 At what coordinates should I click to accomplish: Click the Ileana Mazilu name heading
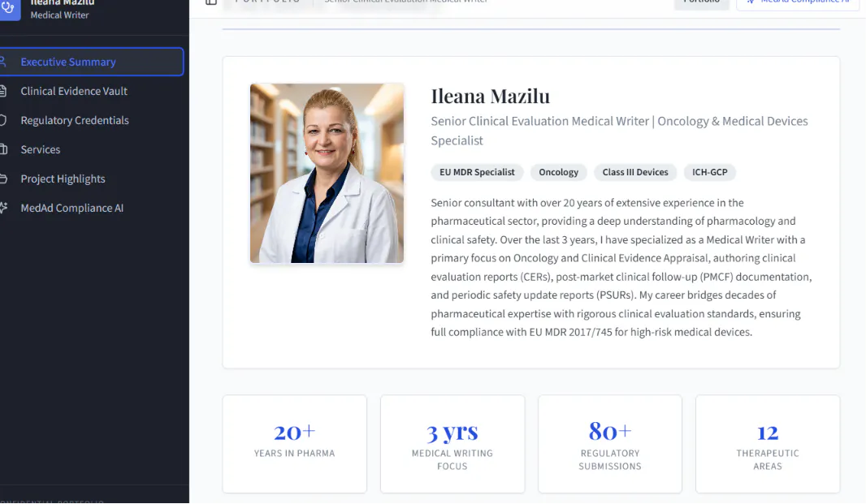pos(491,96)
